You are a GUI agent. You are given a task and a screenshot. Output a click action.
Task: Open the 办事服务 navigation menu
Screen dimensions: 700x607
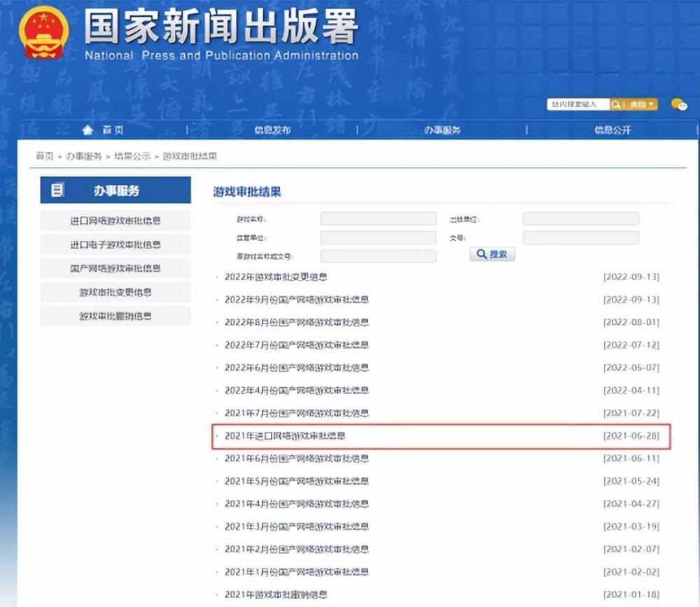pos(442,130)
